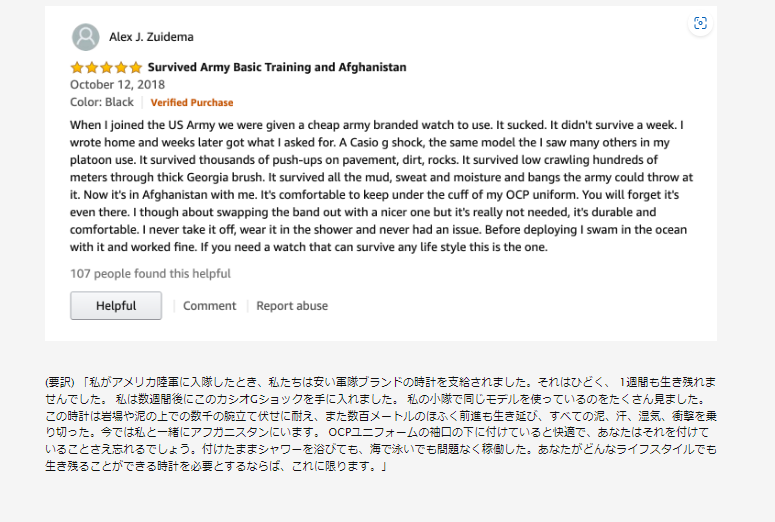The height and width of the screenshot is (522, 775).
Task: Click the Color: Black label
Action: [102, 102]
